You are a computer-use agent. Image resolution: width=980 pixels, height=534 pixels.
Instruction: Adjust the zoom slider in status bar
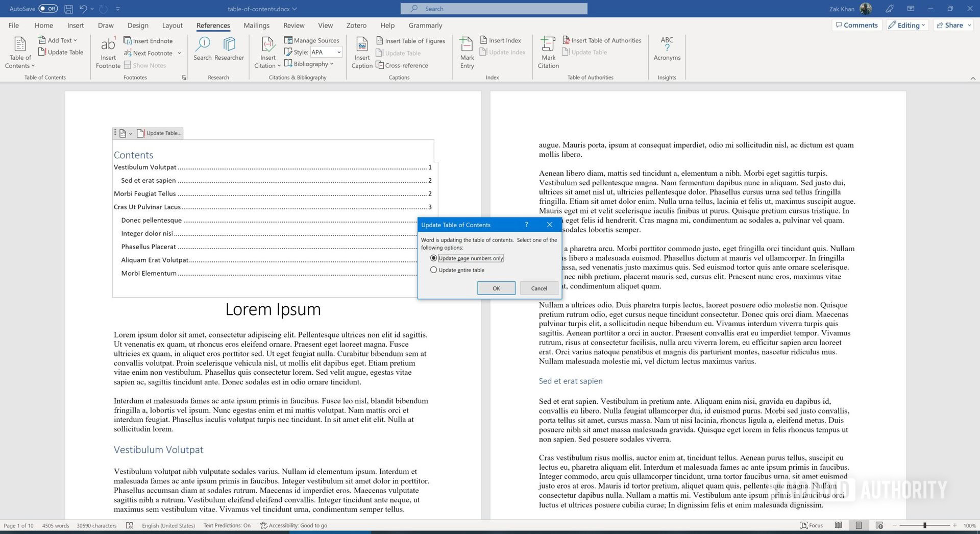[x=924, y=525]
